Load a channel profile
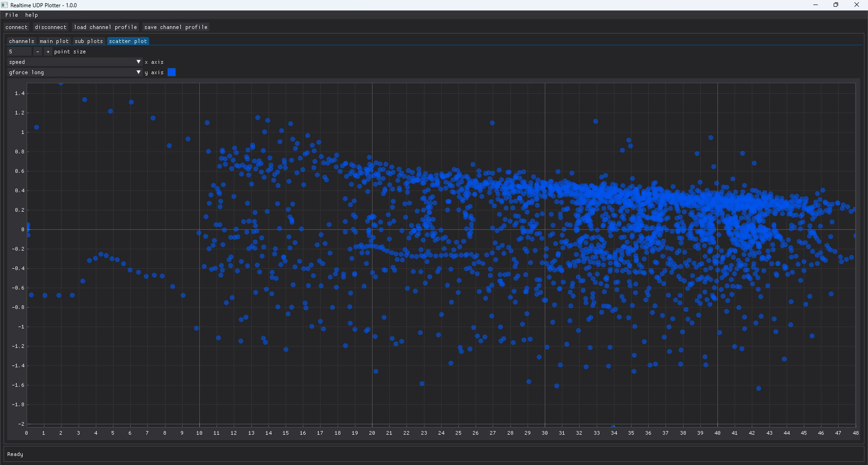This screenshot has height=465, width=868. [x=105, y=27]
